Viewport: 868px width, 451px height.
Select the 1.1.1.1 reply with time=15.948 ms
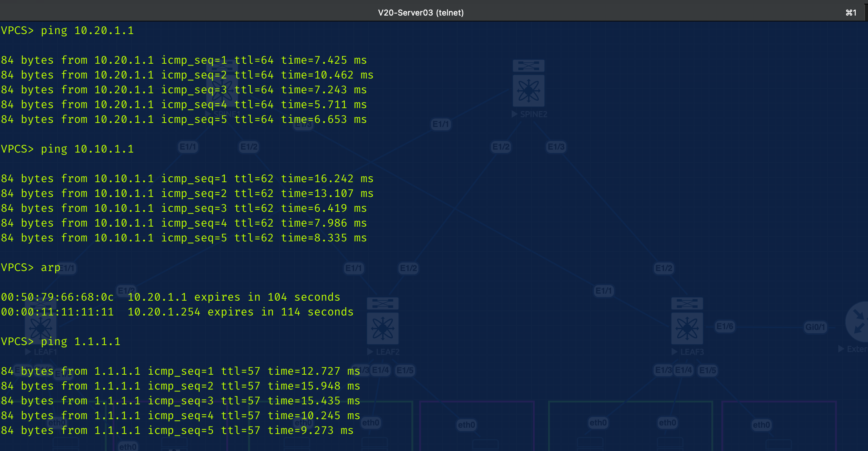coord(180,386)
